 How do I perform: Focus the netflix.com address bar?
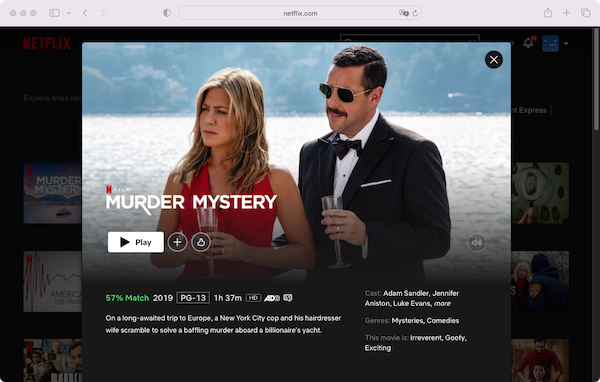(x=300, y=13)
